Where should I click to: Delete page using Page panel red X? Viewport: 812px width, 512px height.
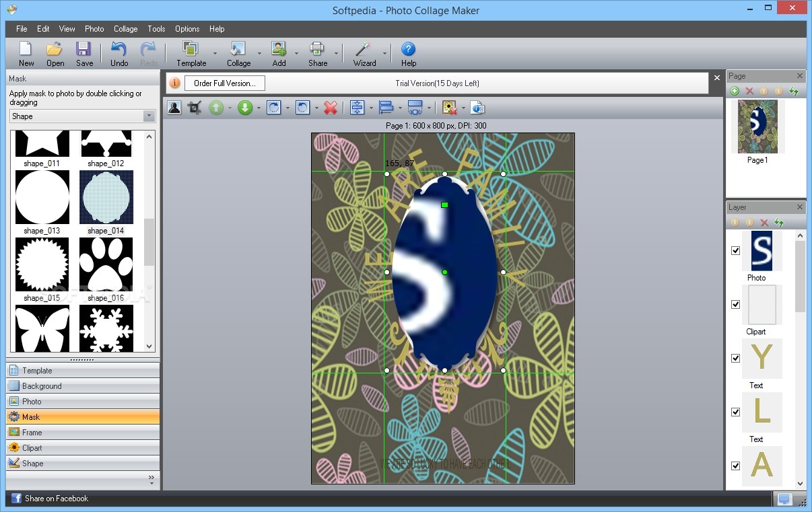click(x=749, y=91)
